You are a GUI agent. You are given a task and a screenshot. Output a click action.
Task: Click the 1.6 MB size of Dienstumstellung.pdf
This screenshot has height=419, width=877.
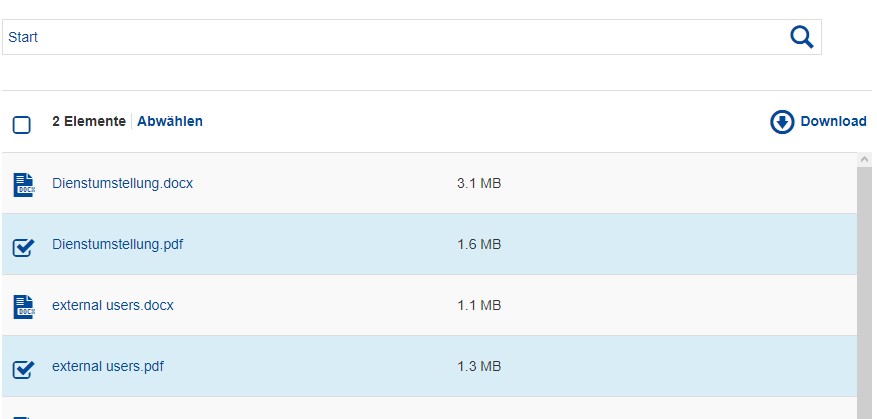point(479,245)
